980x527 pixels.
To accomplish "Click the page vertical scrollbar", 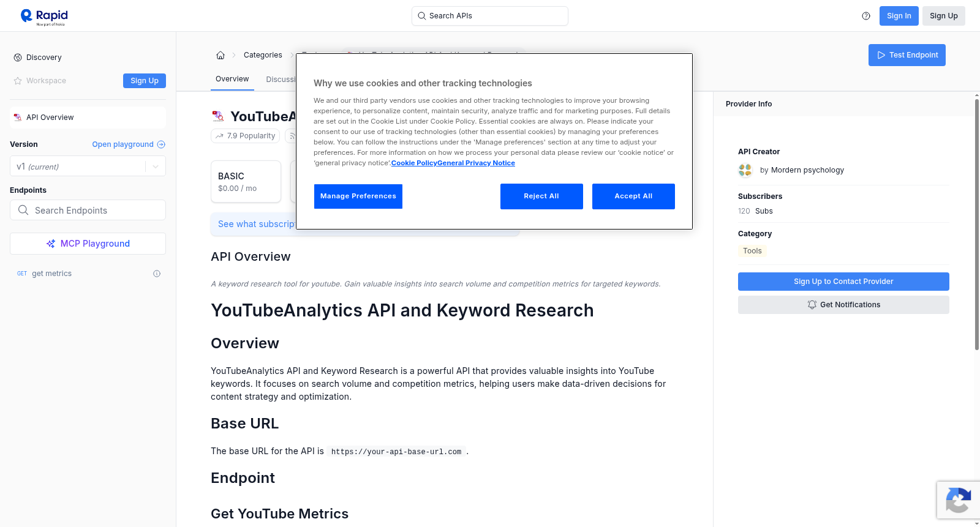I will 976,223.
